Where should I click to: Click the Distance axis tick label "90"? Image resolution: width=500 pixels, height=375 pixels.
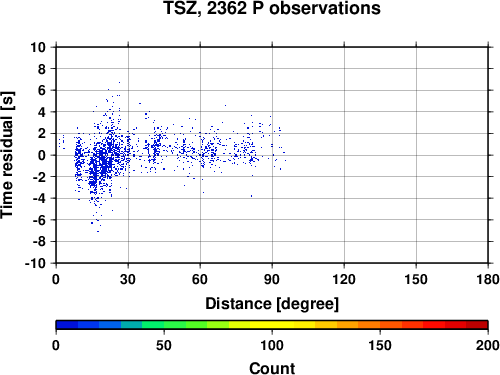[x=272, y=279]
